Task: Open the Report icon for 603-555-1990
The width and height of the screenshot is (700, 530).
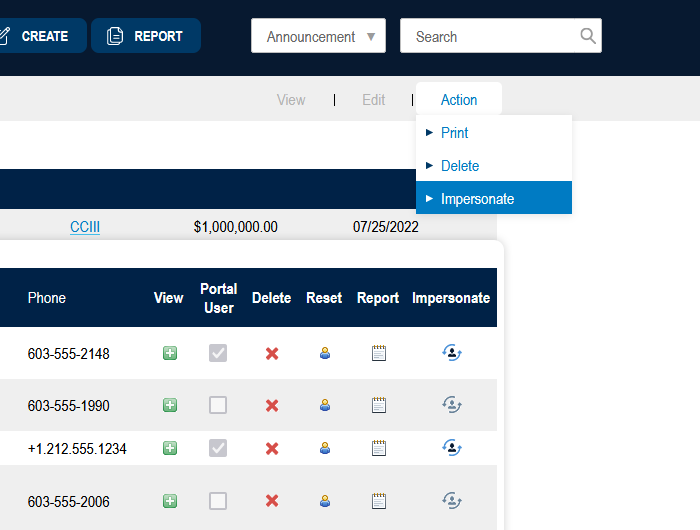Action: click(x=378, y=405)
